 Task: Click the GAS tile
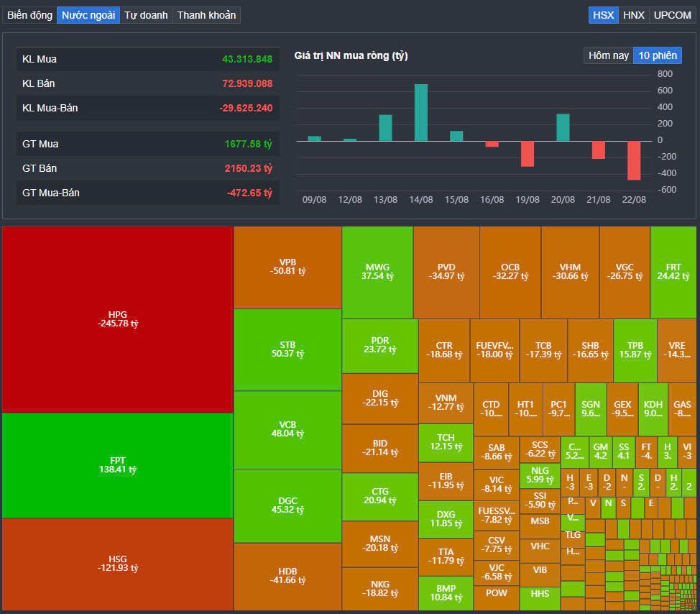(682, 409)
